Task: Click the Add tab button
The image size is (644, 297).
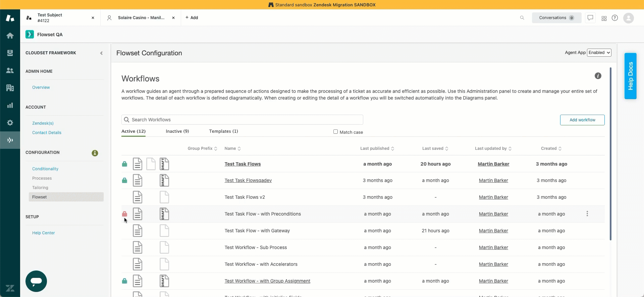Action: 192,18
